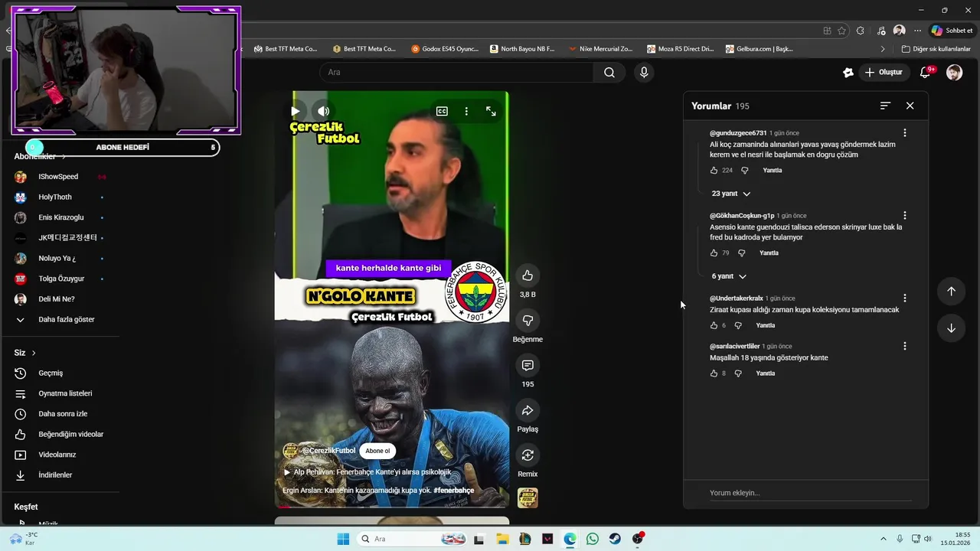Screen dimensions: 980x551
Task: Open the IShowSpeed subscription
Action: [60, 177]
